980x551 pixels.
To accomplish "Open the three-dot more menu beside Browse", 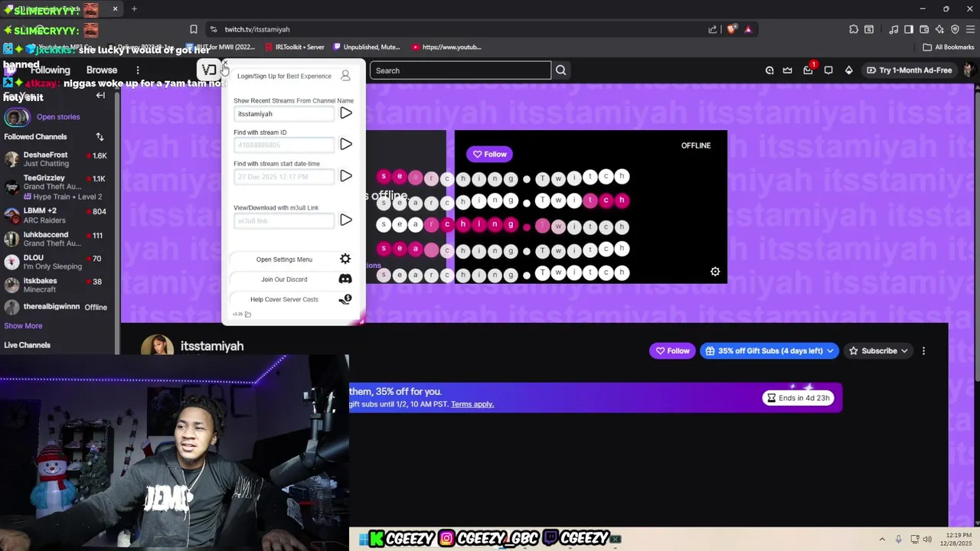I will [138, 70].
